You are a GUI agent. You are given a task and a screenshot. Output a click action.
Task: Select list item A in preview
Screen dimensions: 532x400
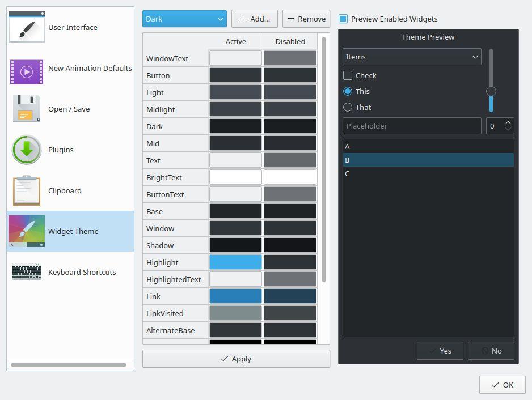point(428,146)
